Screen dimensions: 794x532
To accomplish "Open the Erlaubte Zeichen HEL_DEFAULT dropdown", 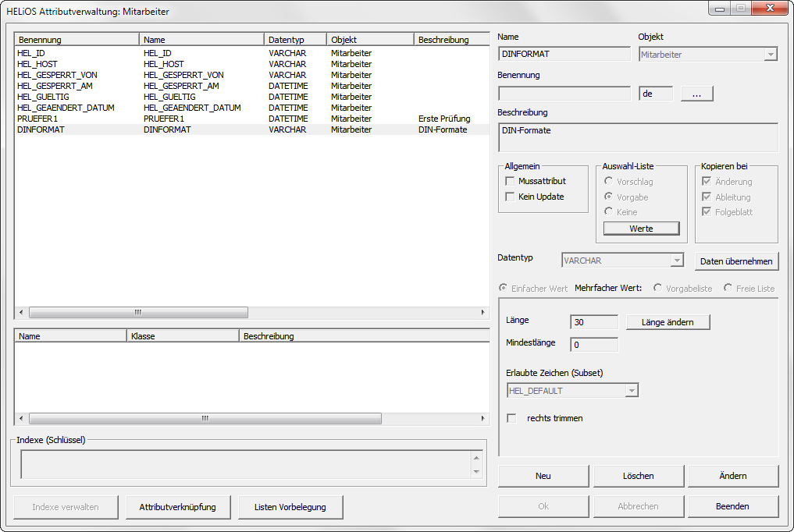I will (x=572, y=390).
